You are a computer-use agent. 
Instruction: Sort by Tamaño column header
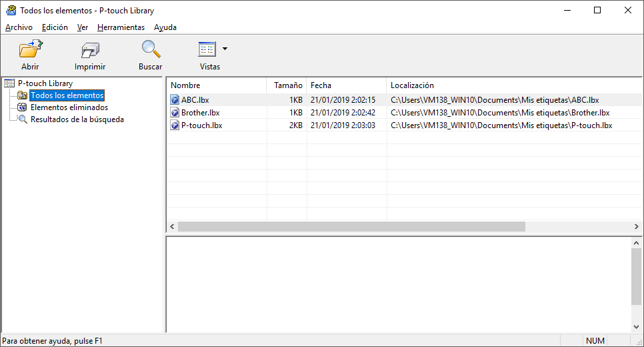[x=287, y=85]
